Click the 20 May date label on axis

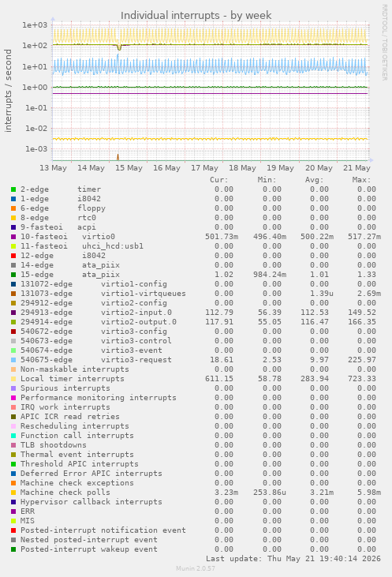[x=319, y=168]
